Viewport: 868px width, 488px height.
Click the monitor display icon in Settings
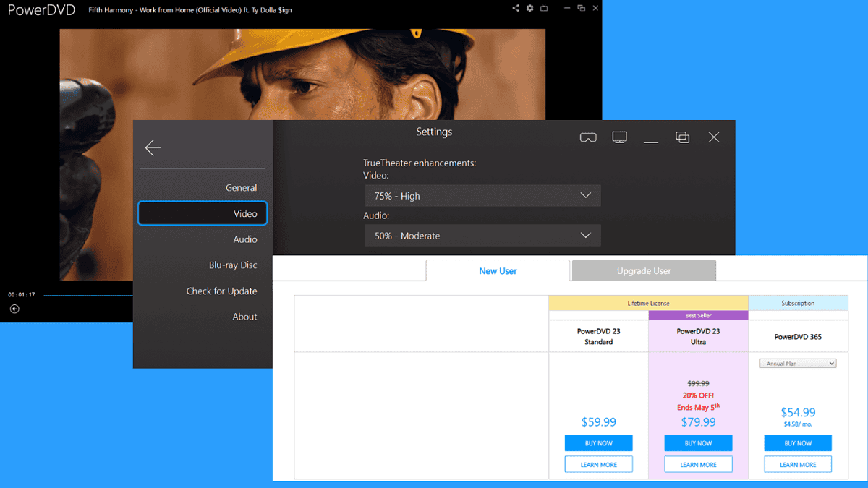click(x=619, y=137)
